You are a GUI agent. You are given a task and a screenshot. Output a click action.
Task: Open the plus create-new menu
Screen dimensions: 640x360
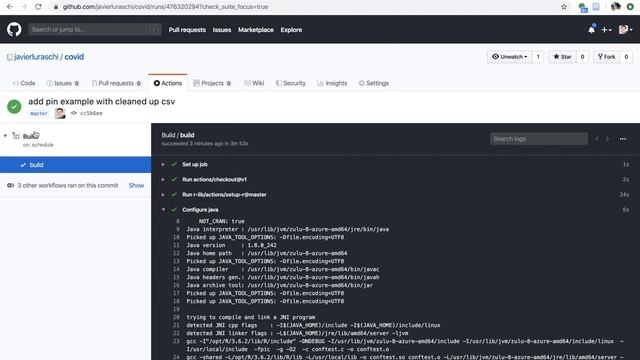606,30
